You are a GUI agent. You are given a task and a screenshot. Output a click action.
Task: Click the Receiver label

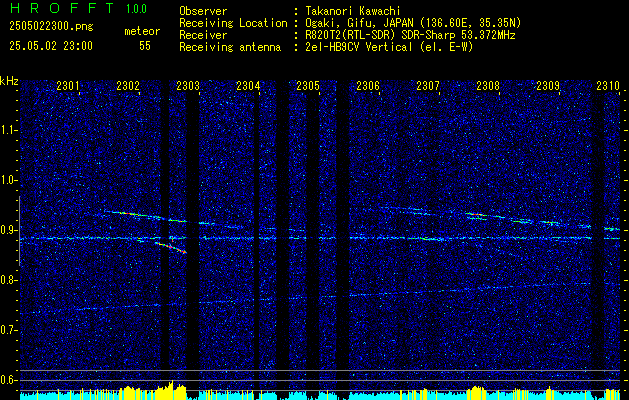203,35
